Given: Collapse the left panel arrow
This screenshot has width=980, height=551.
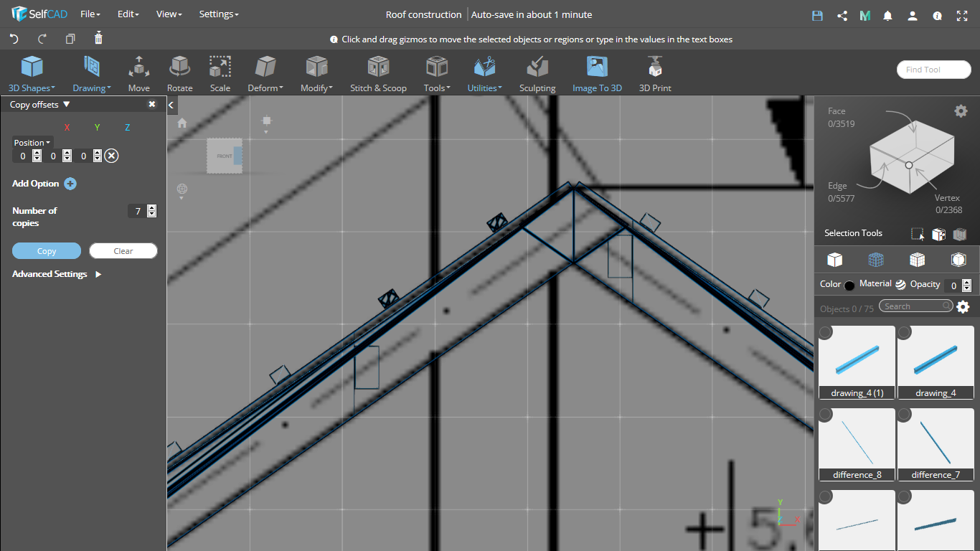Looking at the screenshot, I should (x=171, y=105).
